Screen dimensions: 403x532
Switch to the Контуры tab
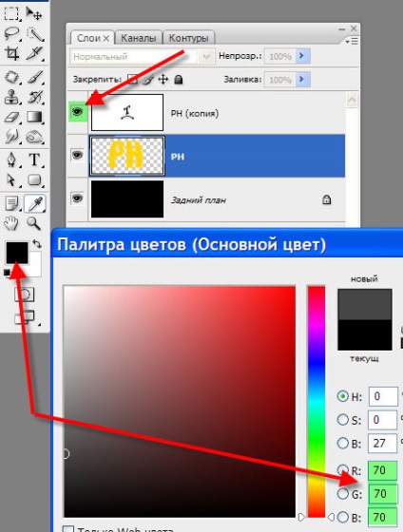pyautogui.click(x=188, y=38)
